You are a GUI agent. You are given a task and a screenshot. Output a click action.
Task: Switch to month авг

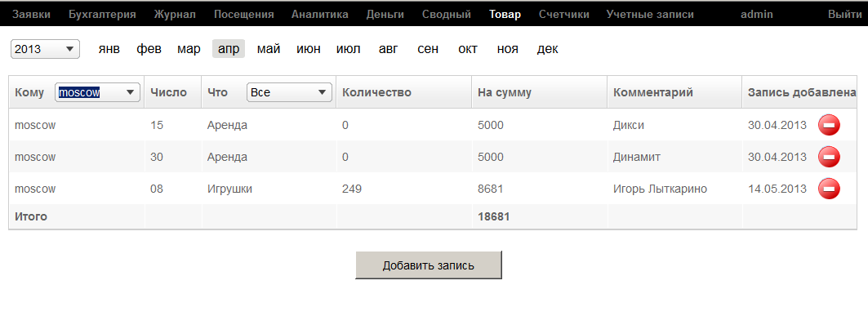coord(388,49)
